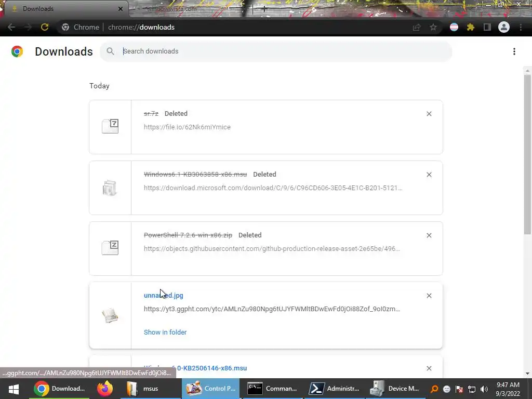Open Firefox from the taskbar
Screen dimensions: 532x399
(105, 389)
